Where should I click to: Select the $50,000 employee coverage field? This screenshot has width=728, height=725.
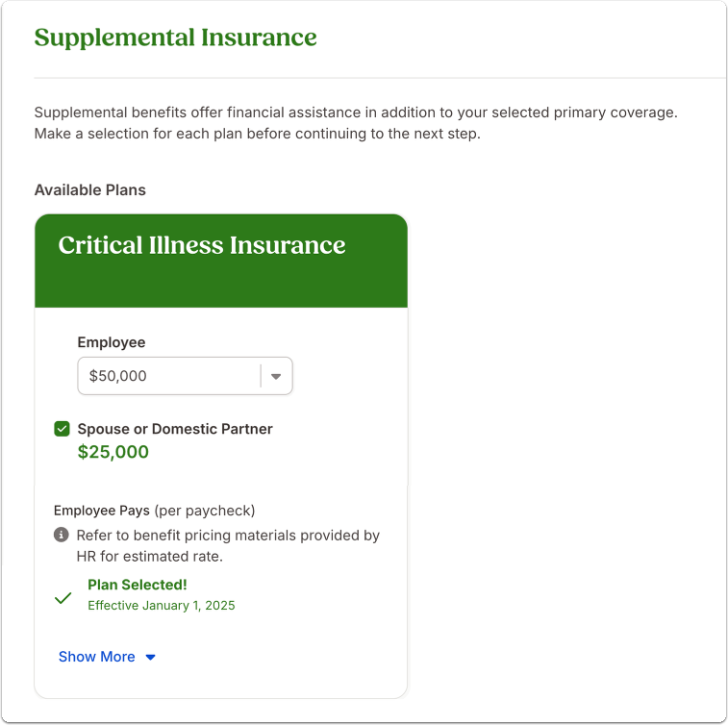[x=185, y=376]
